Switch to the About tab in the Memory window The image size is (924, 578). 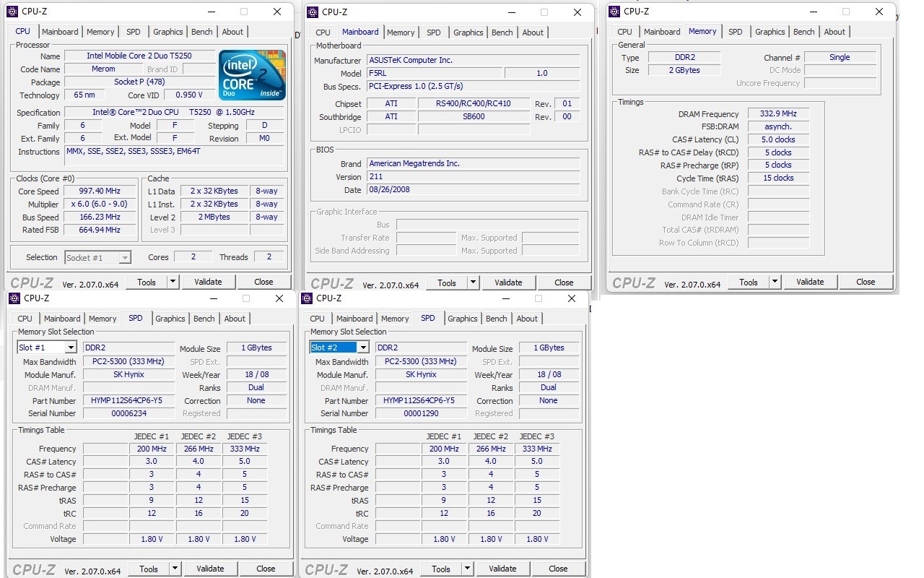(834, 31)
